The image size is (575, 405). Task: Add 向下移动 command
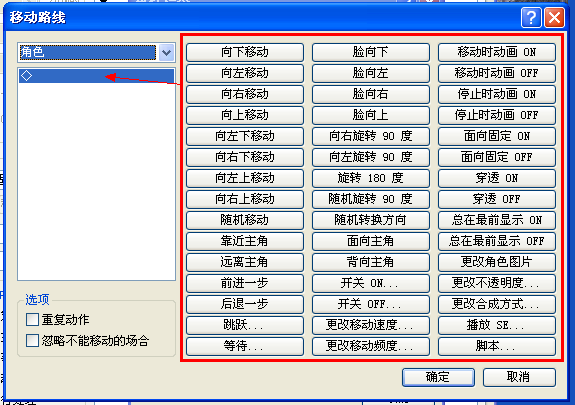pos(245,52)
